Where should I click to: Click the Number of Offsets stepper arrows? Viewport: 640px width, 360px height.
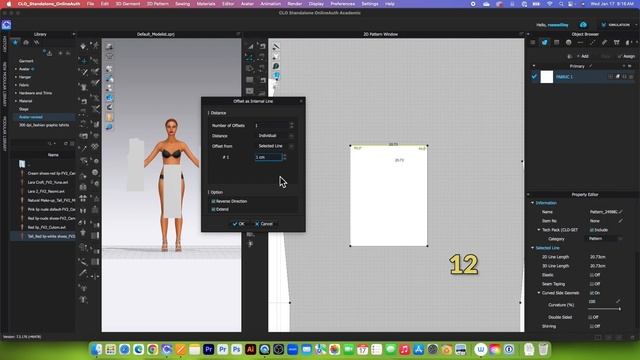coord(291,125)
